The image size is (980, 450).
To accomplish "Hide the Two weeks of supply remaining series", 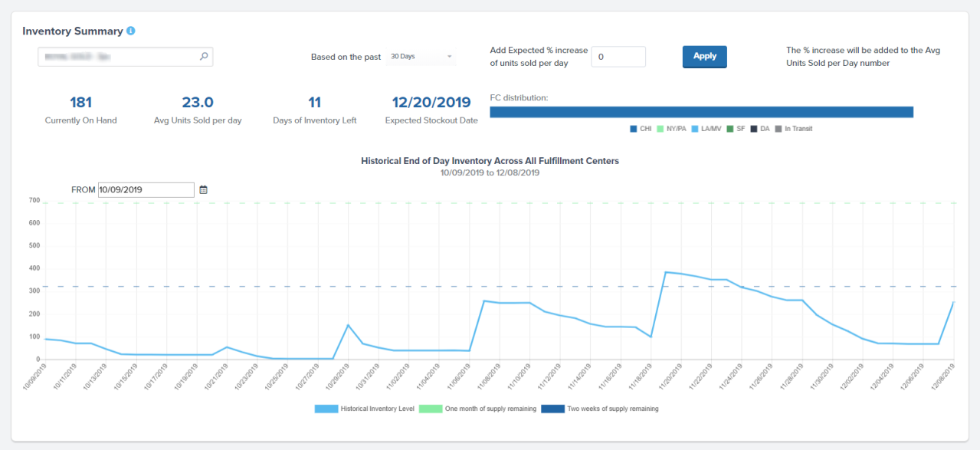I will click(x=552, y=409).
